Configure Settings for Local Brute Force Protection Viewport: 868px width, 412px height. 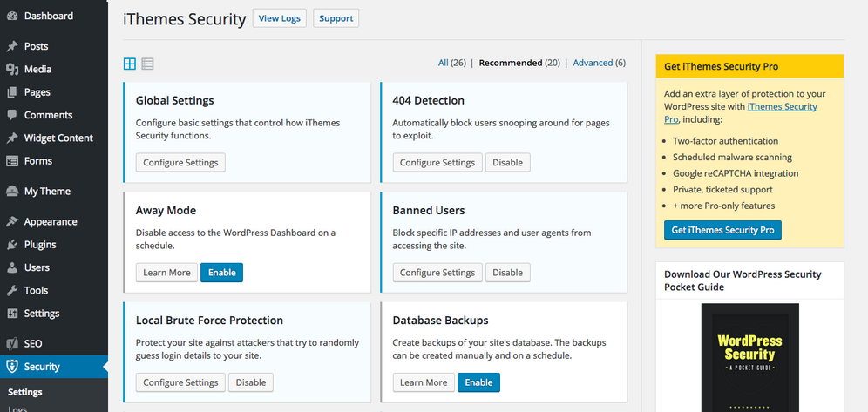point(180,382)
